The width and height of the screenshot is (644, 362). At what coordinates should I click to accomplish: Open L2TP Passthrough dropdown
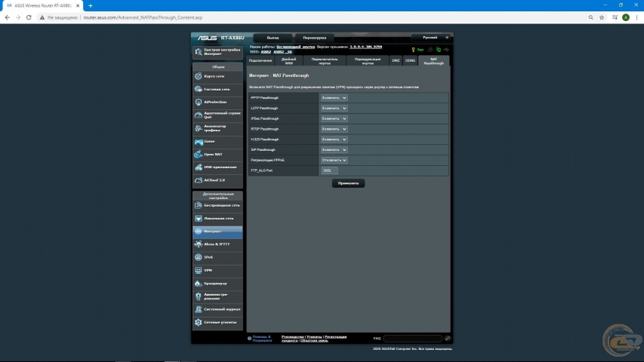click(x=334, y=109)
